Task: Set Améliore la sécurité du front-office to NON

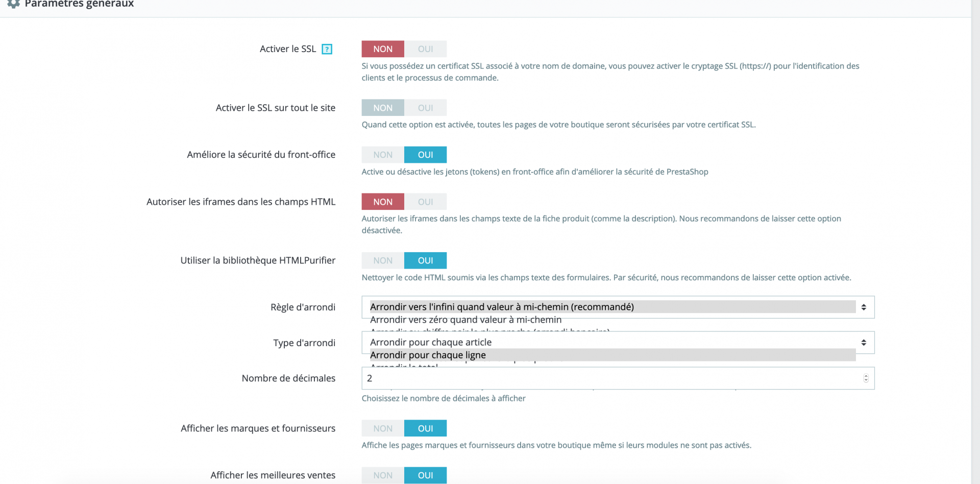Action: point(383,155)
